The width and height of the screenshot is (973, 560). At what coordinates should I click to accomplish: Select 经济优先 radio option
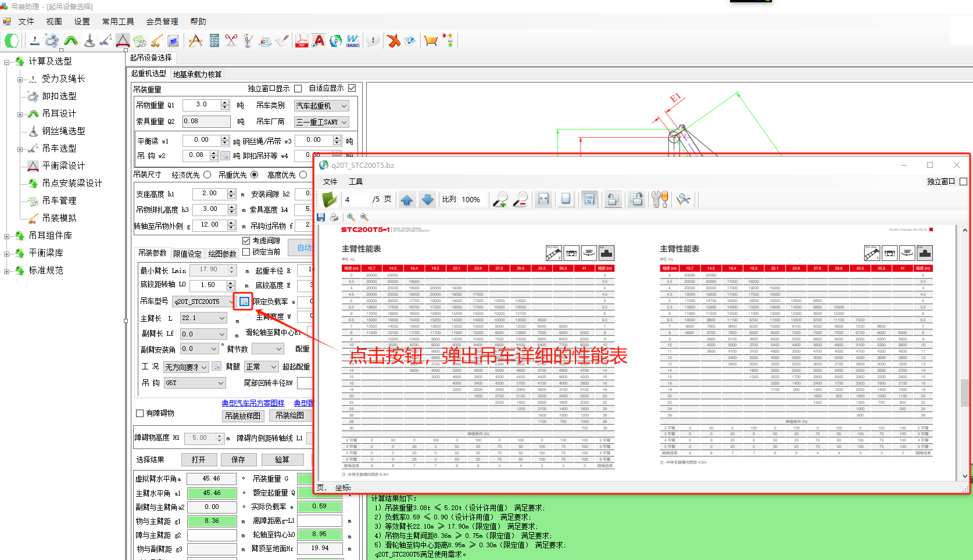[x=207, y=175]
